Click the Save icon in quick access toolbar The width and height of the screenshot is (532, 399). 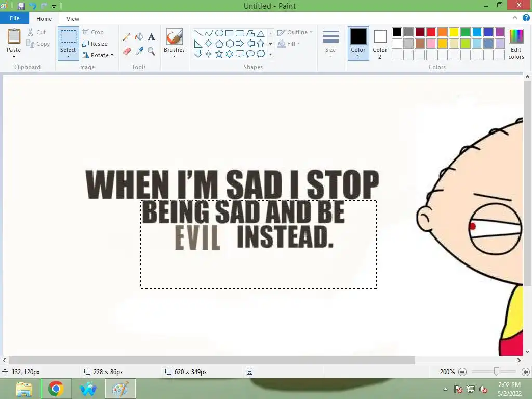[x=21, y=6]
